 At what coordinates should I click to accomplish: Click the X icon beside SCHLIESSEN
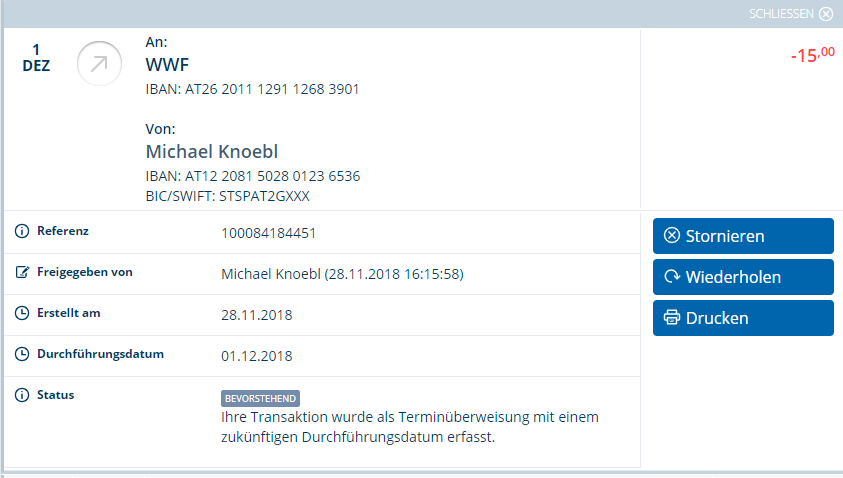click(x=826, y=14)
